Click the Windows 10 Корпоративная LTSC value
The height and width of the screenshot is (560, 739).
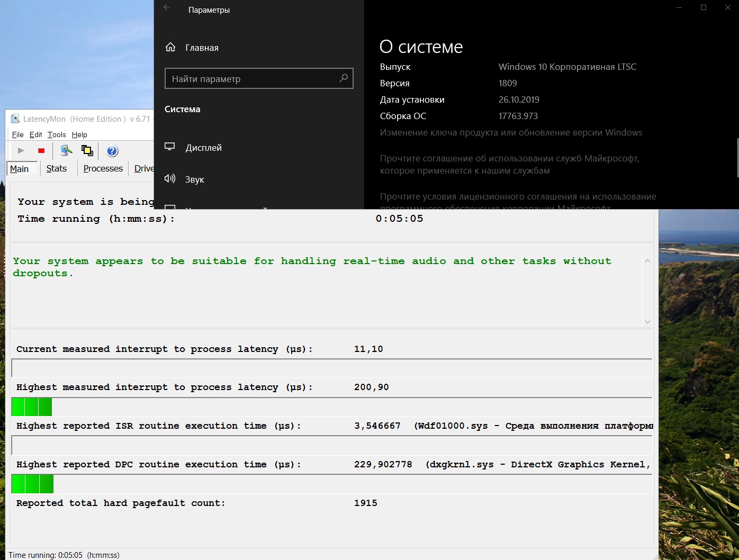567,67
